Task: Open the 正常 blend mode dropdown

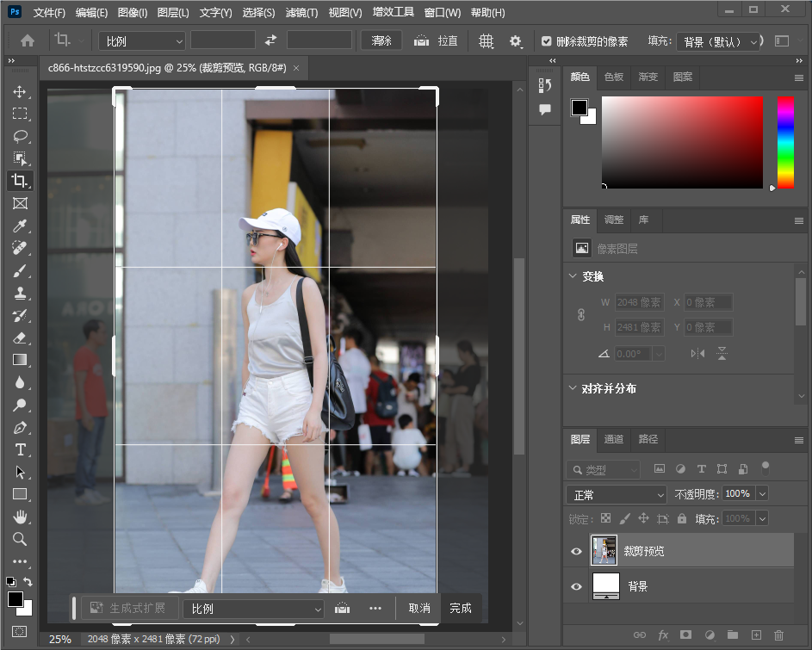Action: (616, 495)
